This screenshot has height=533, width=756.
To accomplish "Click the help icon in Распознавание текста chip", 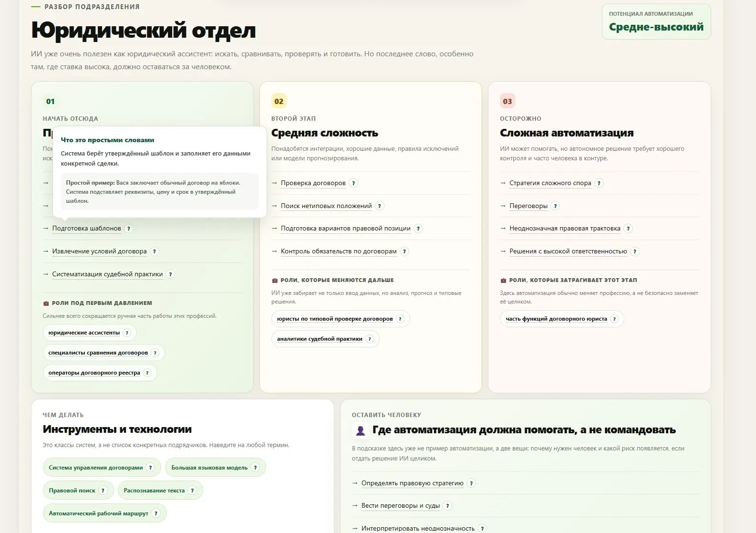I will (192, 491).
